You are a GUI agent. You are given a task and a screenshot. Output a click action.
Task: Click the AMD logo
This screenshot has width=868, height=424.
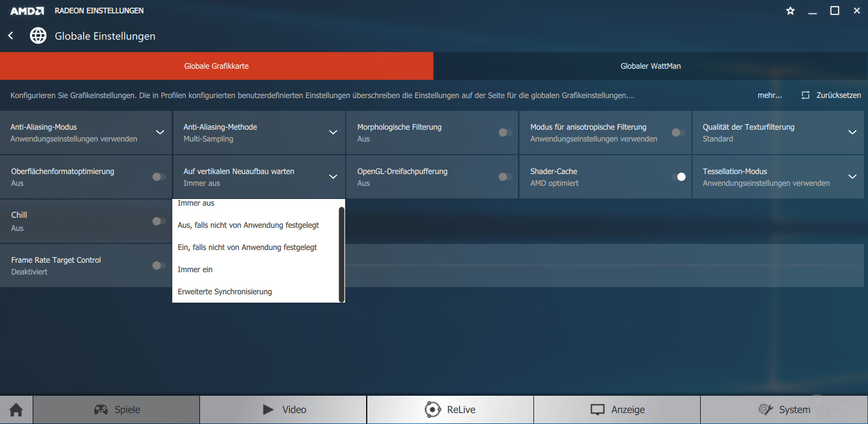27,11
